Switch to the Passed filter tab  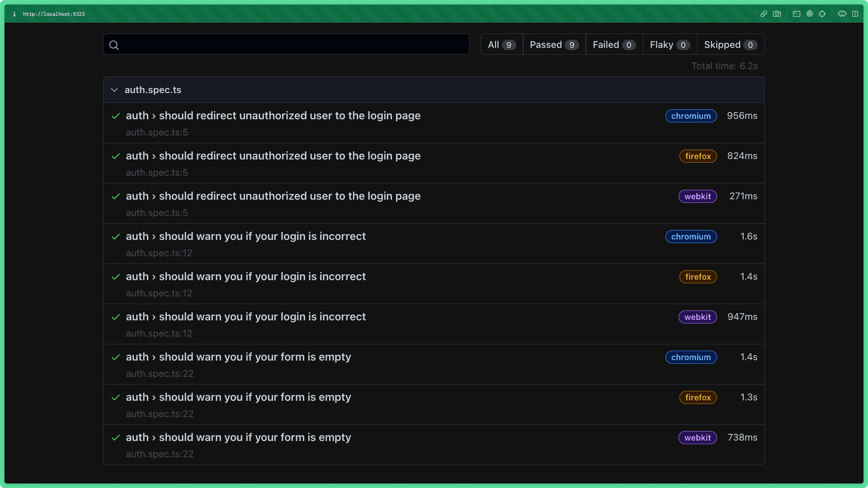553,44
